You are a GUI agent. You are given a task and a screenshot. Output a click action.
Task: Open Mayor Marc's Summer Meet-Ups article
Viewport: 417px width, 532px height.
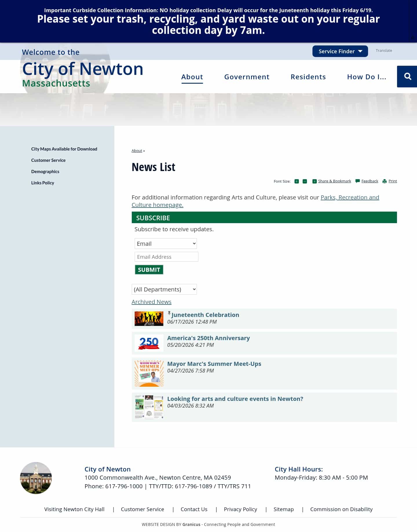214,364
